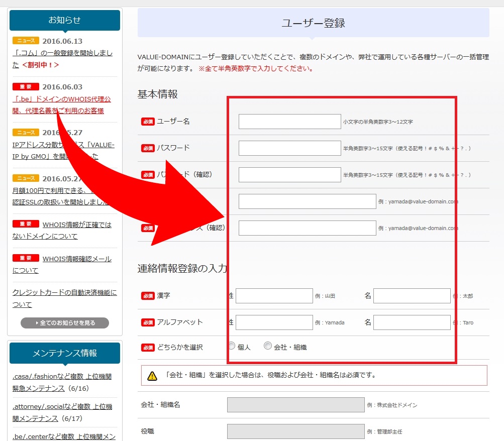Open the .casa/.fashion maintenance notice link

click(x=62, y=382)
